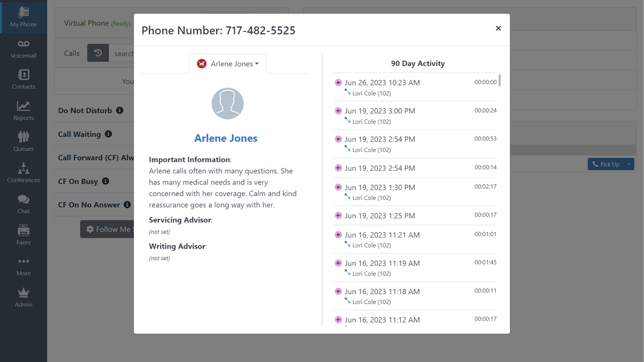Click Arlene Jones's profile avatar

(227, 104)
